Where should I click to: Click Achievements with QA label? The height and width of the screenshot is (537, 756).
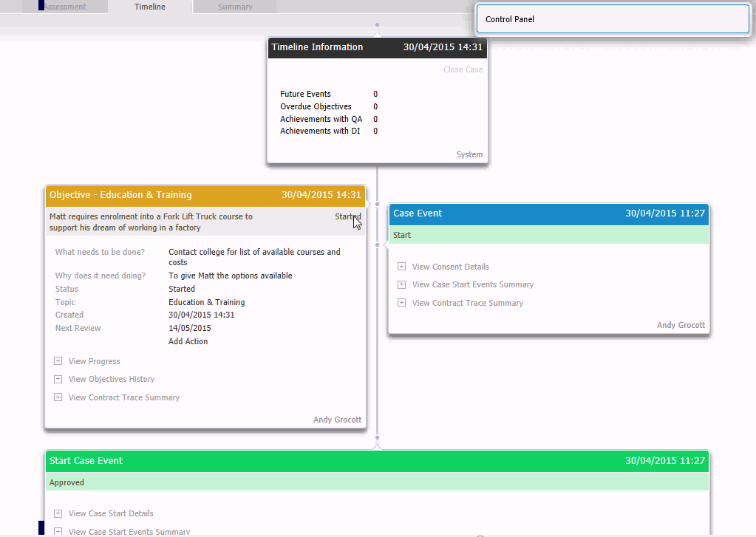(321, 119)
